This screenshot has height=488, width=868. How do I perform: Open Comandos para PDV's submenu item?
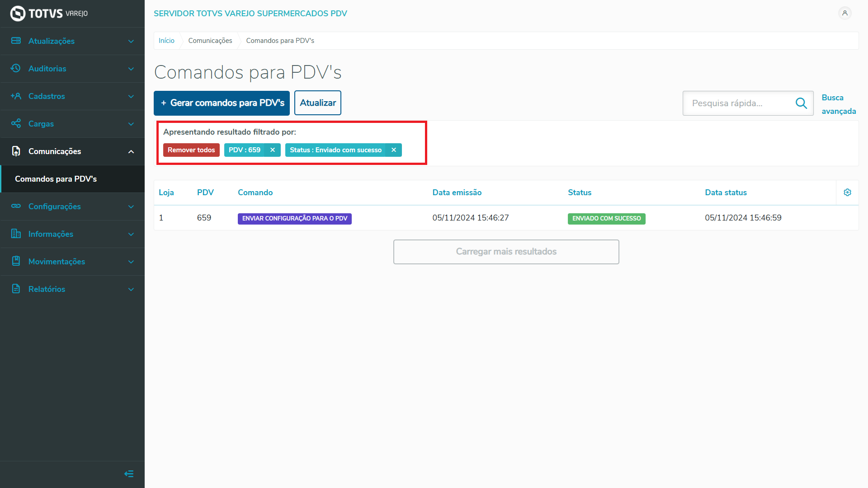click(x=56, y=179)
